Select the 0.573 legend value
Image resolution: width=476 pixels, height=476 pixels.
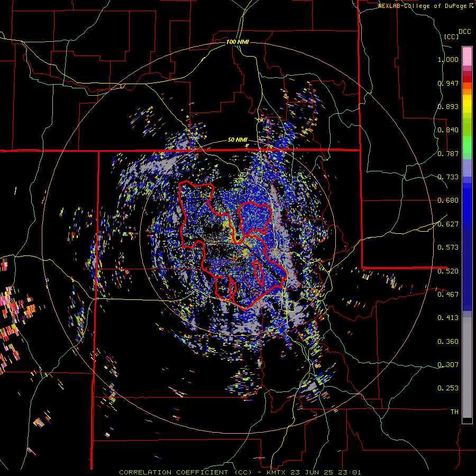click(448, 248)
